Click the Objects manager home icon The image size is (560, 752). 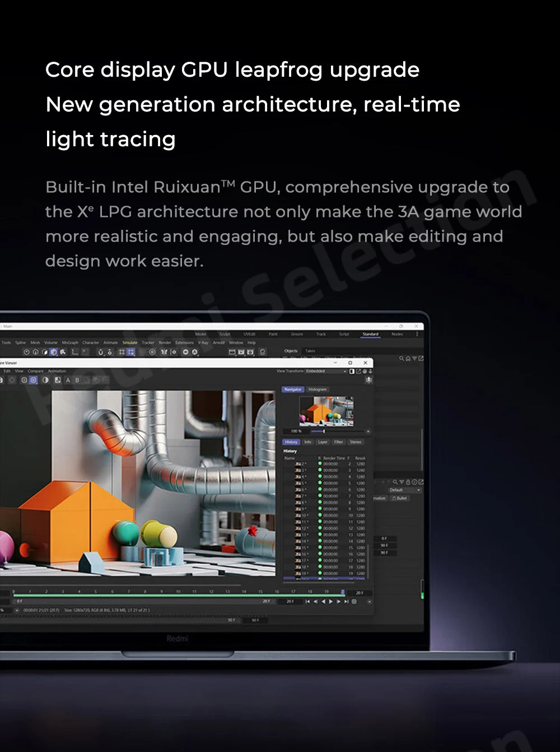(408, 359)
